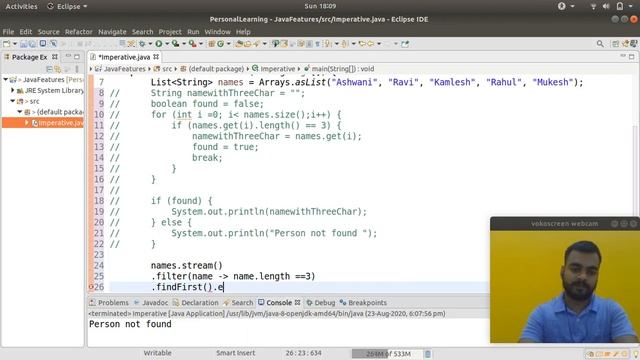Screen dimensions: 640x360
Task: Click the error marker on line 26
Action: click(91, 287)
